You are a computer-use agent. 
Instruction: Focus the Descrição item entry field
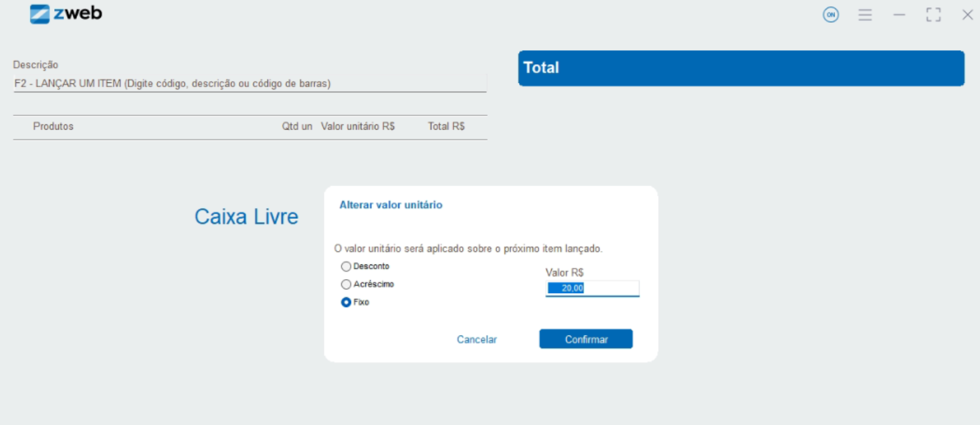click(x=249, y=84)
